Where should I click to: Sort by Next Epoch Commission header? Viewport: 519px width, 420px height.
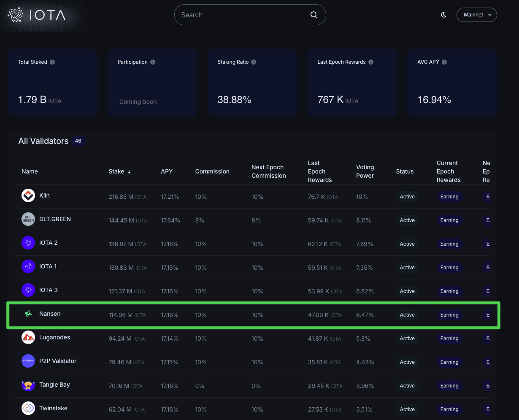coord(269,171)
